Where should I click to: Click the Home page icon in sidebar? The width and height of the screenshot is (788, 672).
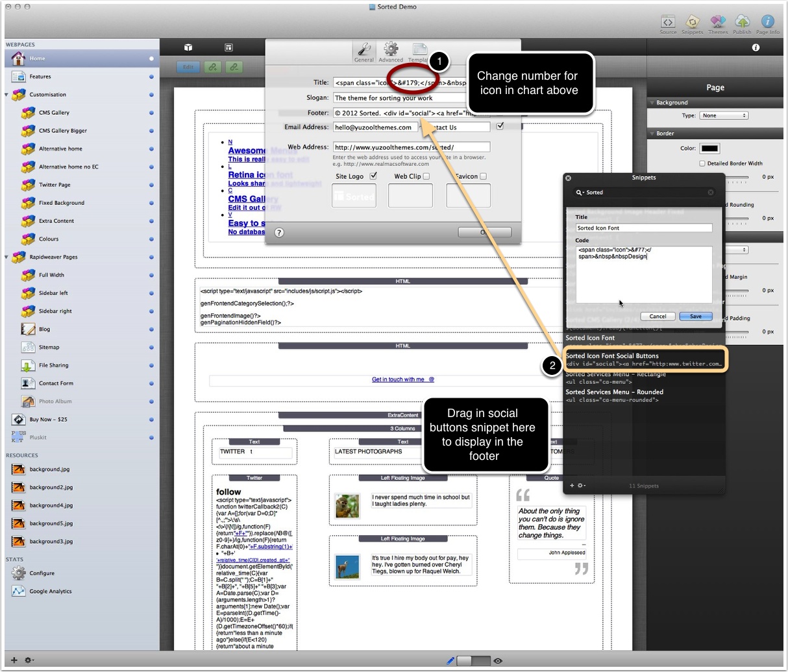click(x=18, y=58)
